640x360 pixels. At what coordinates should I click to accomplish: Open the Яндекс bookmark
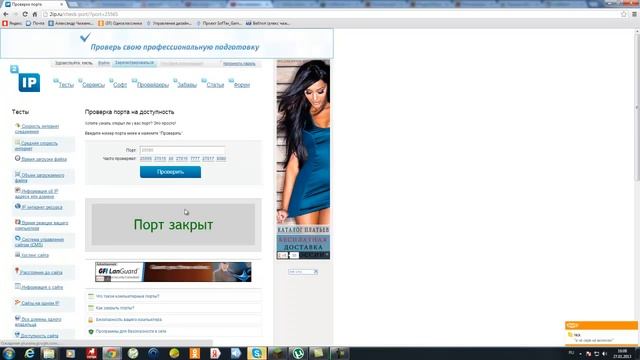[x=12, y=24]
